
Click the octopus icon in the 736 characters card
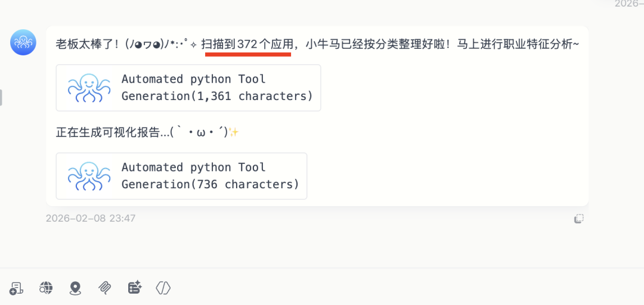pos(89,176)
